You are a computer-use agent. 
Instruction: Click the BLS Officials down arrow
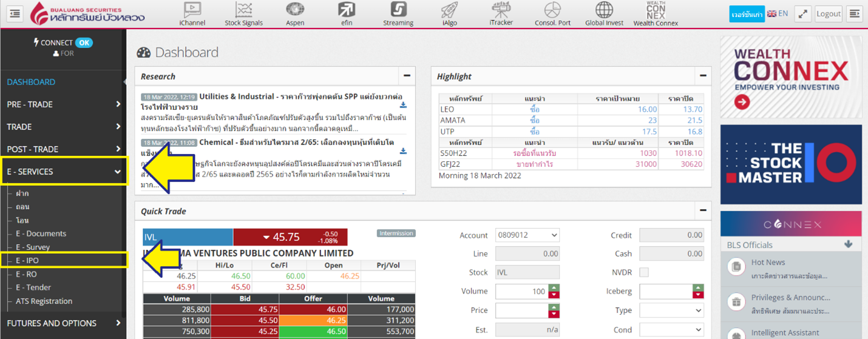[848, 244]
